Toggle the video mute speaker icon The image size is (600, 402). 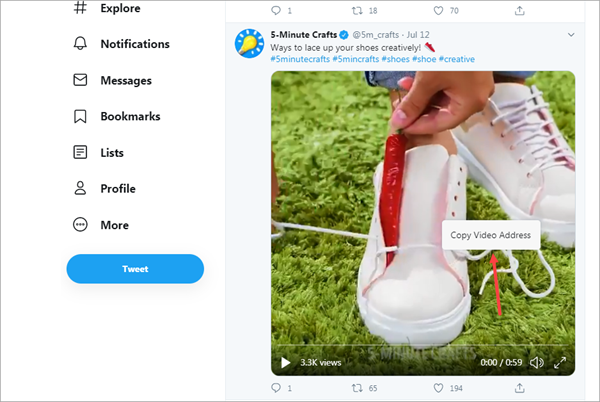click(536, 362)
